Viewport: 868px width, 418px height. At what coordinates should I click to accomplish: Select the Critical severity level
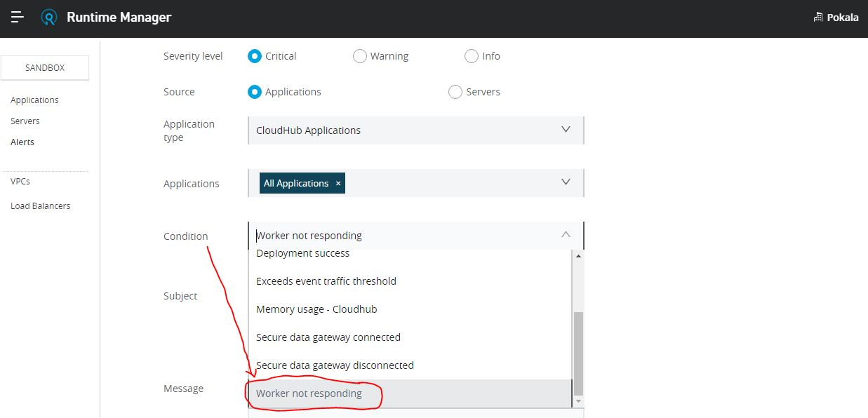click(255, 56)
